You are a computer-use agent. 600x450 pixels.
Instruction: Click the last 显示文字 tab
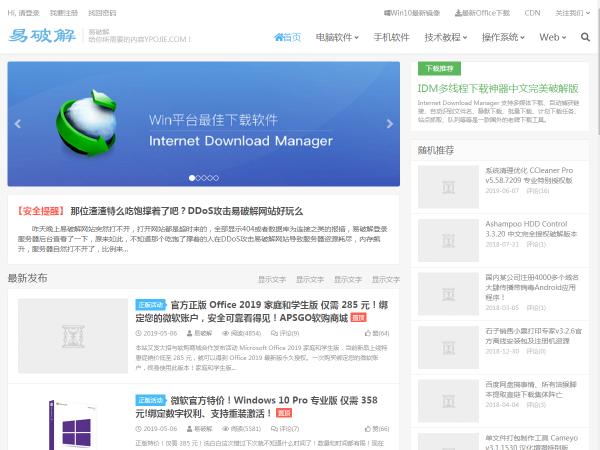point(386,280)
